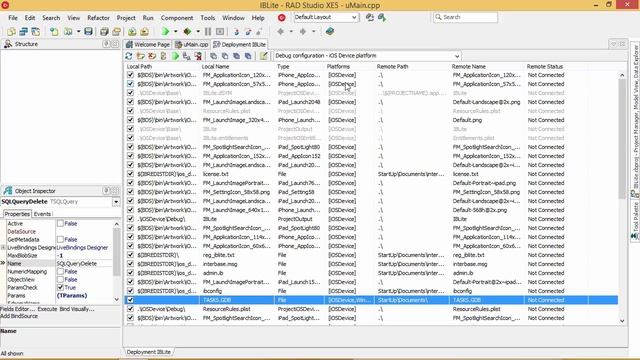Uncheck the license.txt deployment row checkbox
This screenshot has width=640, height=360.
(130, 174)
